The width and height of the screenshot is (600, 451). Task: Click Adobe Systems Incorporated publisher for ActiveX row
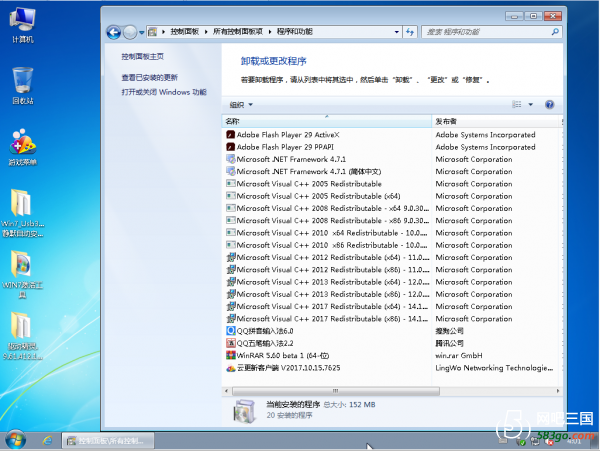485,135
